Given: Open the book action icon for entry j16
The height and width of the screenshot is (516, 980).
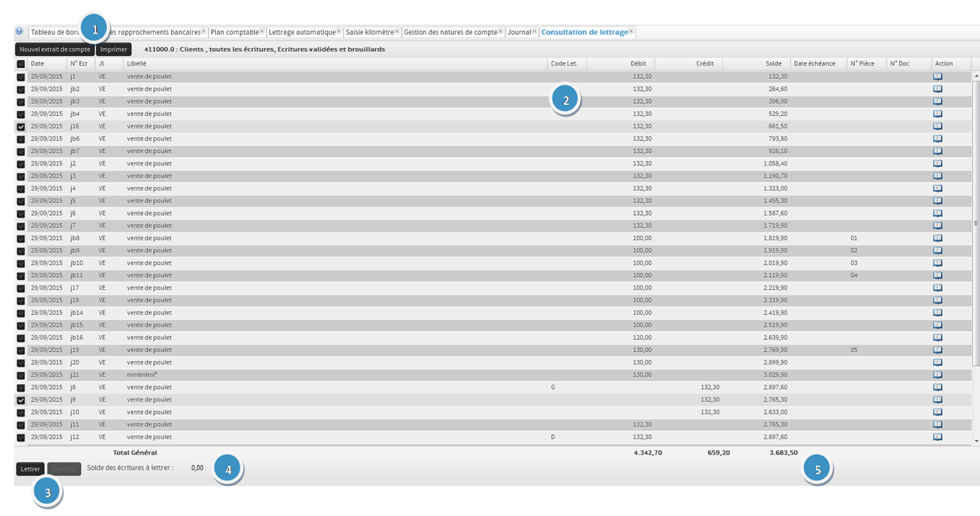Looking at the screenshot, I should [x=937, y=126].
